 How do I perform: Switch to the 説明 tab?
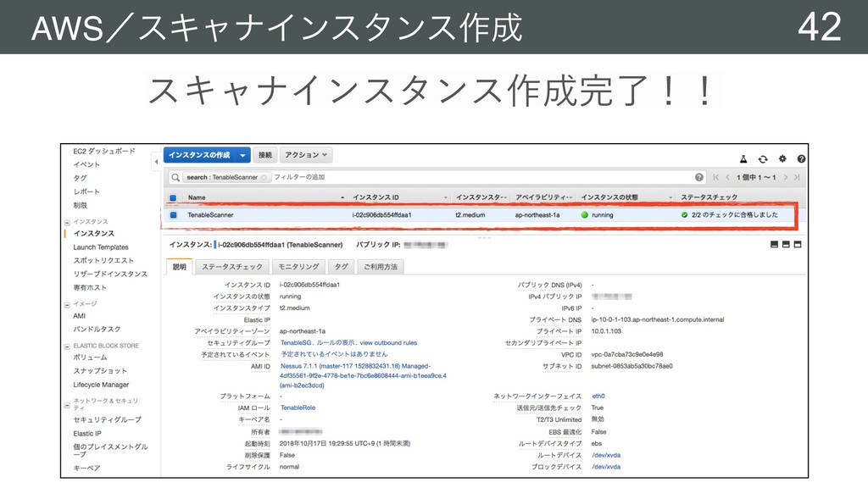(x=180, y=267)
